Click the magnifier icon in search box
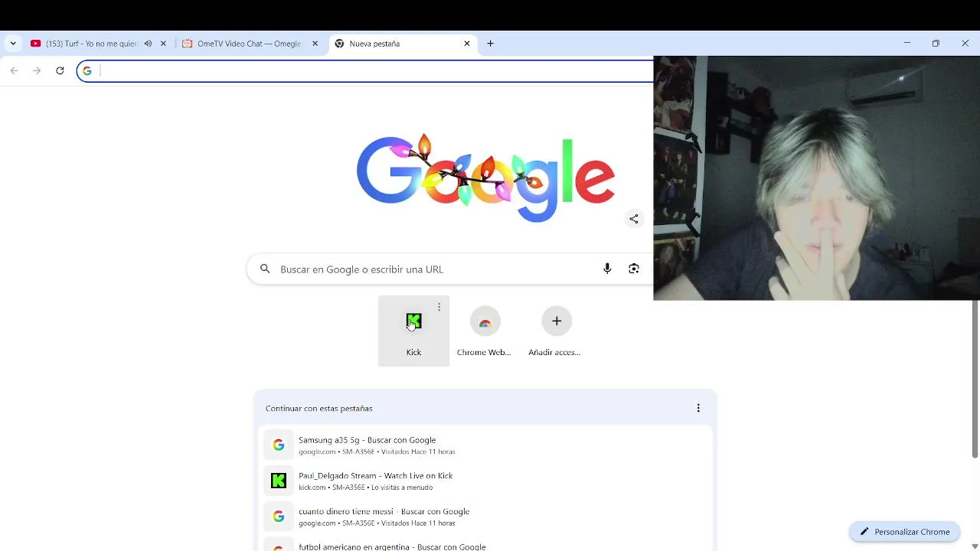Image resolution: width=980 pixels, height=551 pixels. tap(265, 269)
